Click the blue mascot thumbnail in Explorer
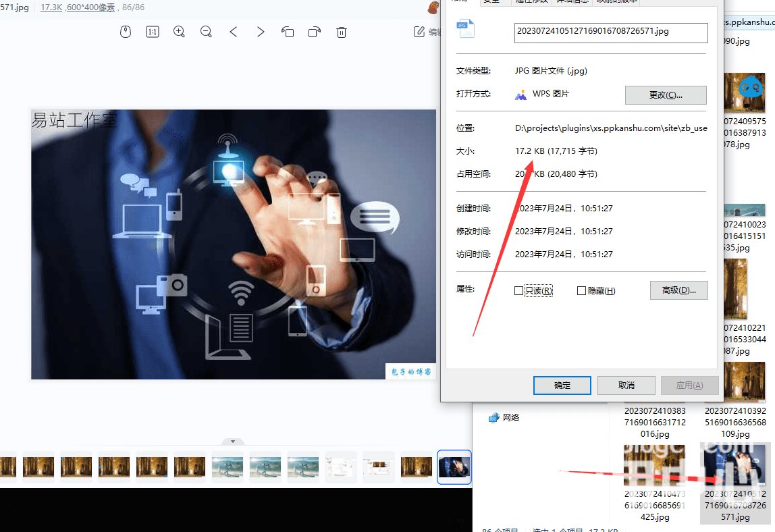 click(x=745, y=92)
